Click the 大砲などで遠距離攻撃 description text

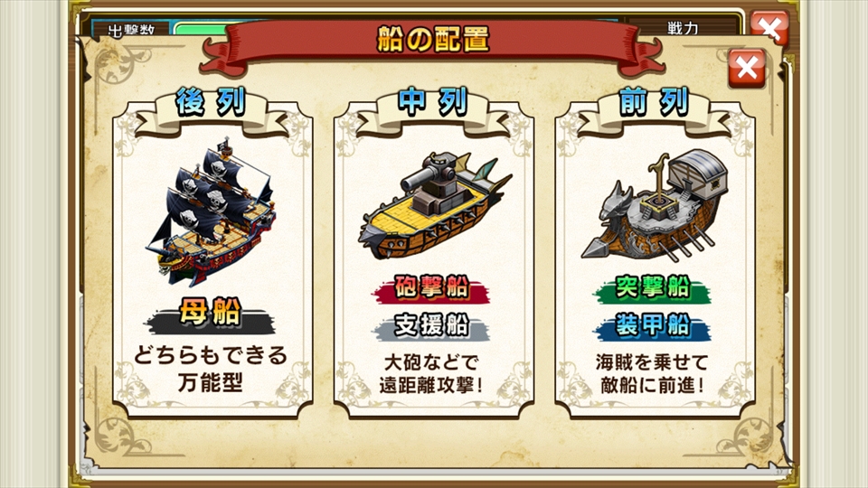(432, 374)
